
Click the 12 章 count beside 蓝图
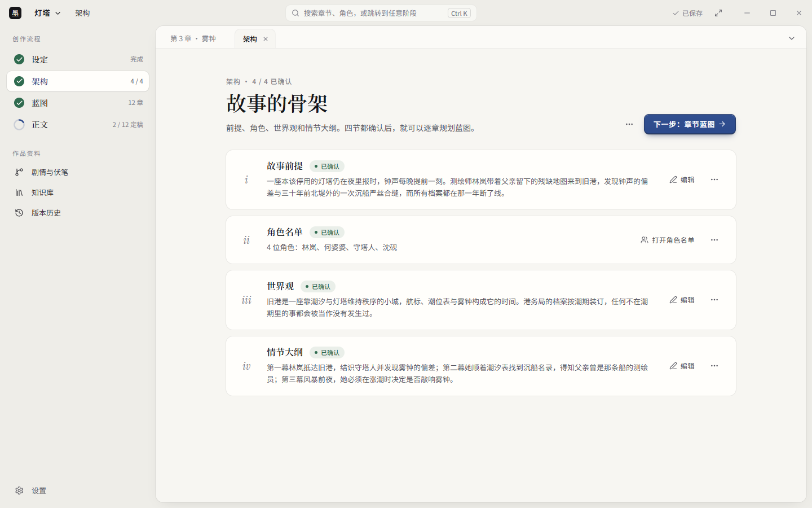(x=136, y=103)
